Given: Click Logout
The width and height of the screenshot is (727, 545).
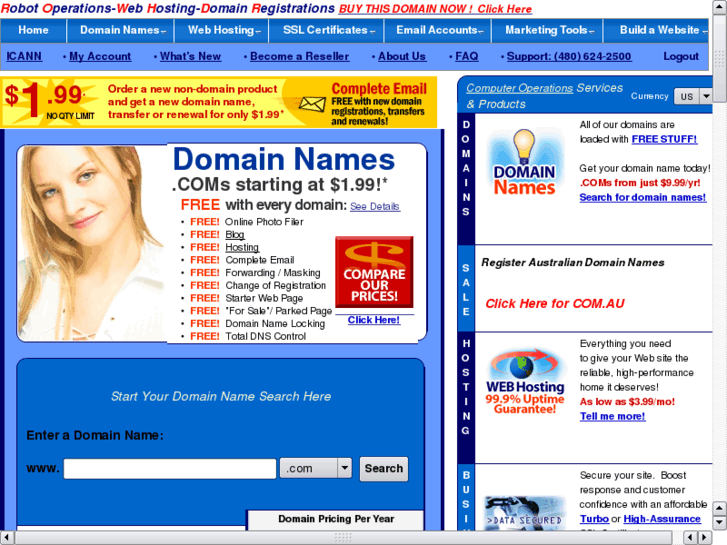Looking at the screenshot, I should point(681,57).
